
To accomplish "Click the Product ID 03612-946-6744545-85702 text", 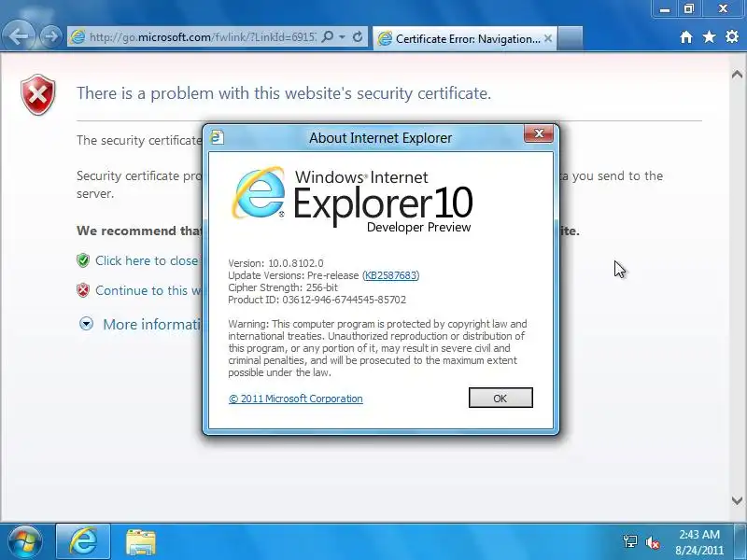I will [317, 300].
